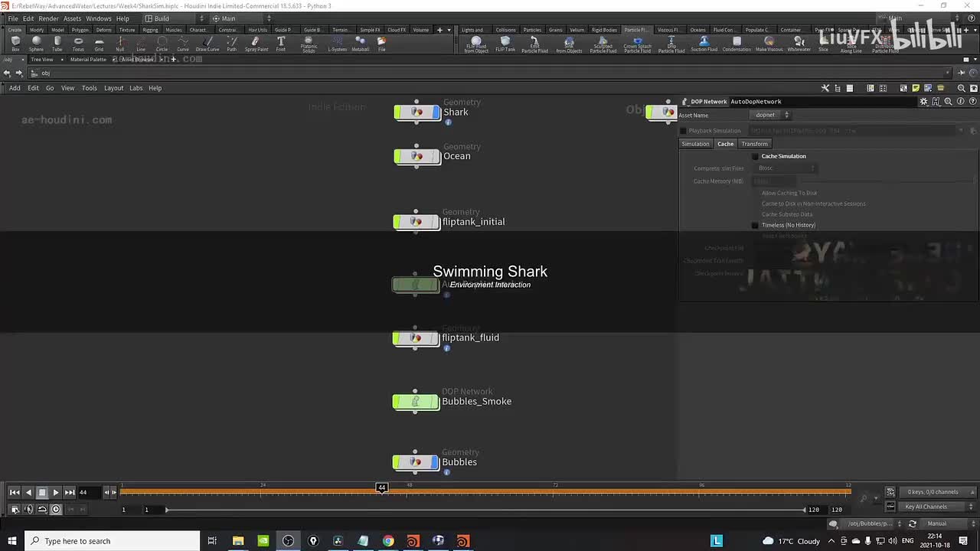Toggle the Timeless (No History) checkbox
The image size is (980, 551).
[x=755, y=225]
